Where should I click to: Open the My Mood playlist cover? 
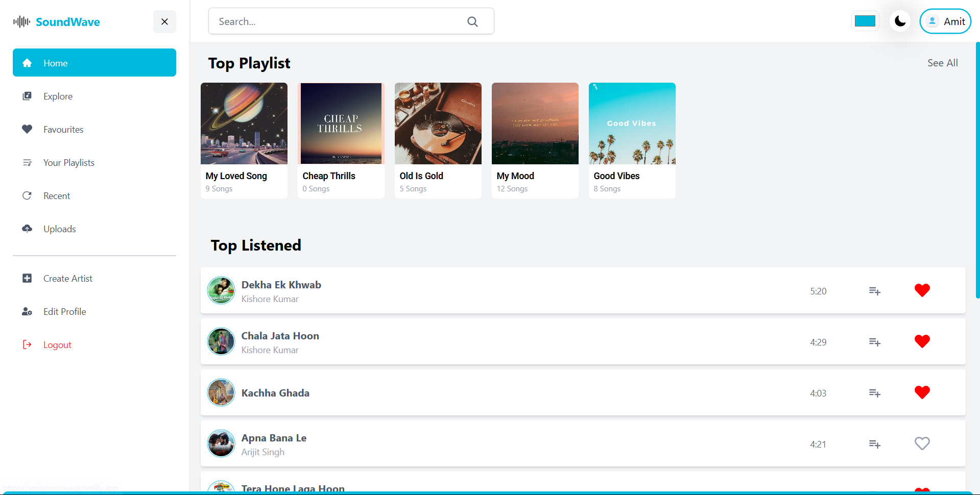point(535,123)
